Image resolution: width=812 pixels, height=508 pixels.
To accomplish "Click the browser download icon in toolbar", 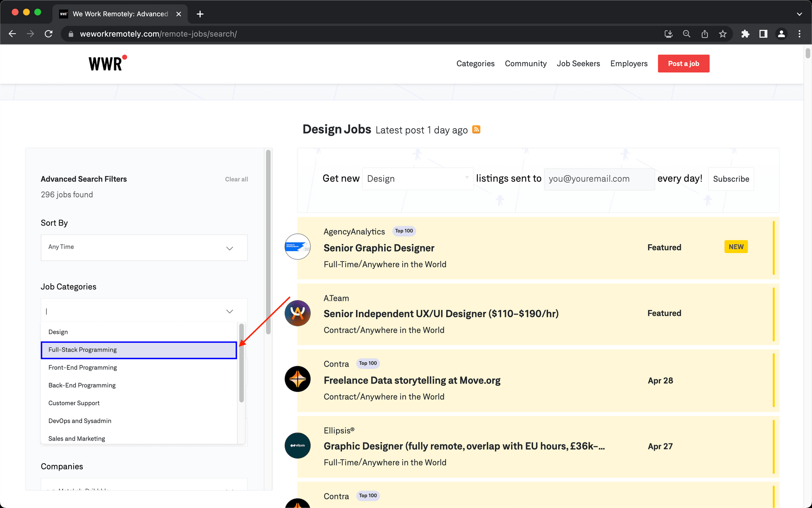I will coord(669,34).
